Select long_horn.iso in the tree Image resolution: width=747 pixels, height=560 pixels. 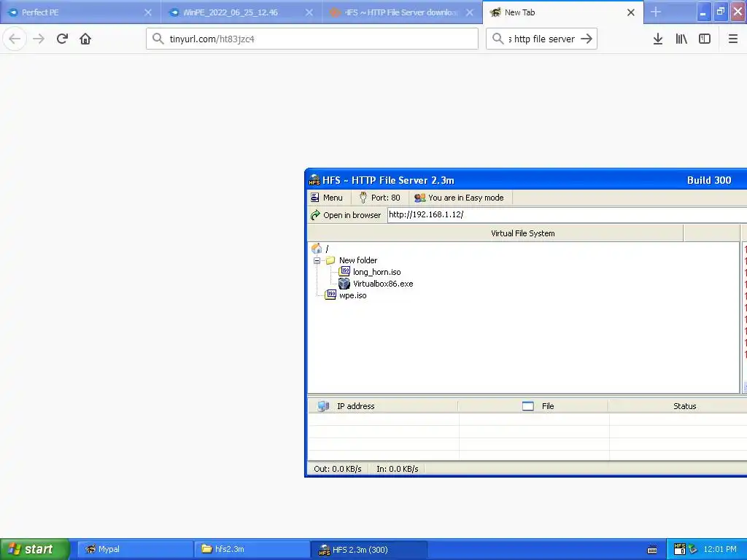click(x=376, y=273)
